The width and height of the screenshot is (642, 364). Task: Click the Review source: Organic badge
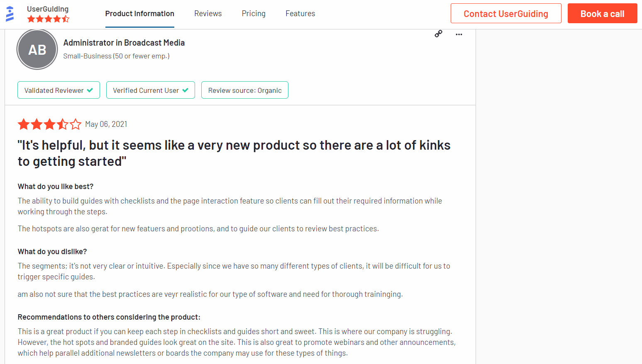245,90
